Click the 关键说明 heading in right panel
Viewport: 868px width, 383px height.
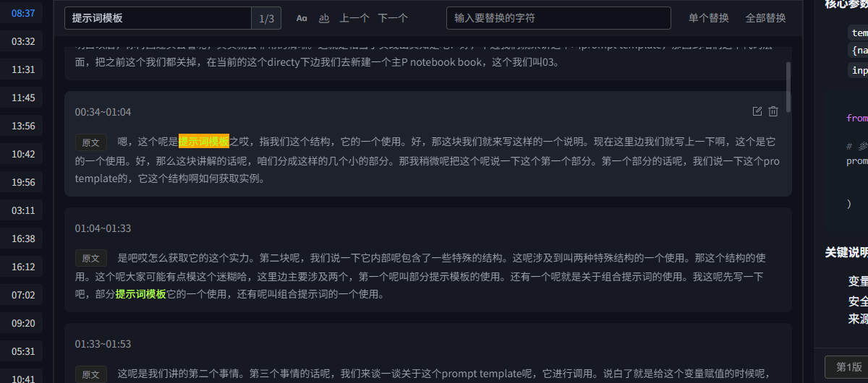click(846, 252)
